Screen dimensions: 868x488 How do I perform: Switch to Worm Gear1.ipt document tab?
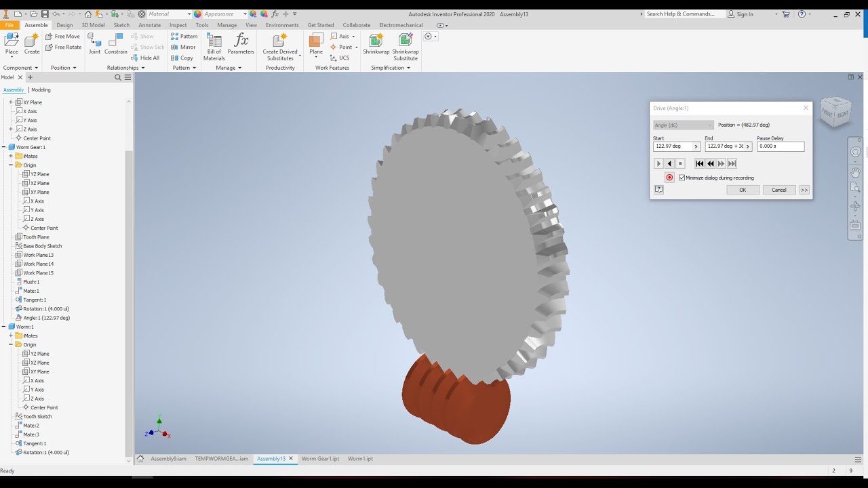click(320, 459)
